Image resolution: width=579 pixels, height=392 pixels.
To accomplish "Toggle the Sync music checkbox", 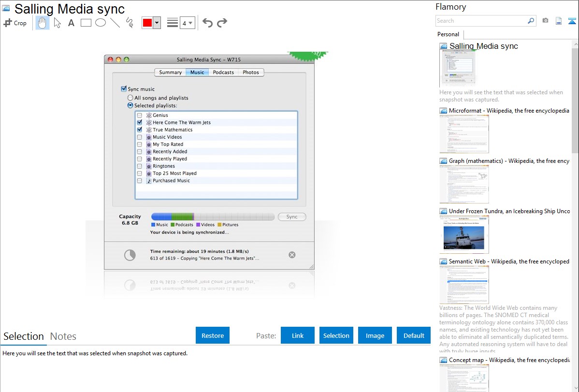I will pyautogui.click(x=124, y=88).
